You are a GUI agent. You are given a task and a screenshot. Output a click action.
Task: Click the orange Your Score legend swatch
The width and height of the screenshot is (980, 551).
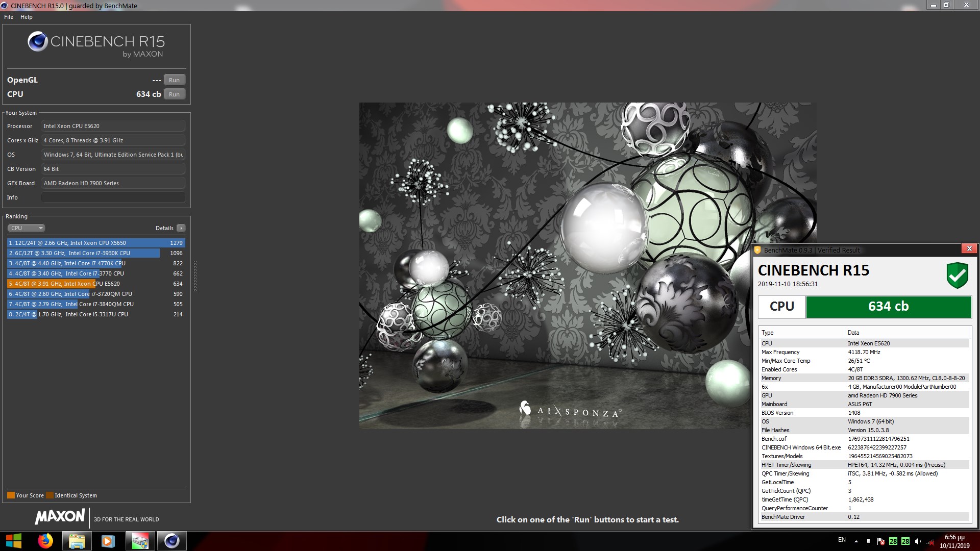tap(11, 495)
